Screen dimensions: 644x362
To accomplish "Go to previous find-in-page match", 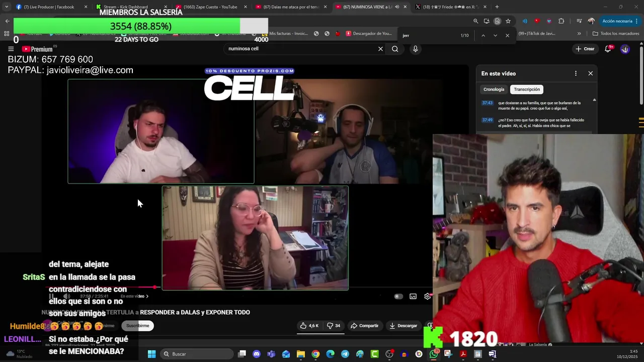I will (x=483, y=36).
